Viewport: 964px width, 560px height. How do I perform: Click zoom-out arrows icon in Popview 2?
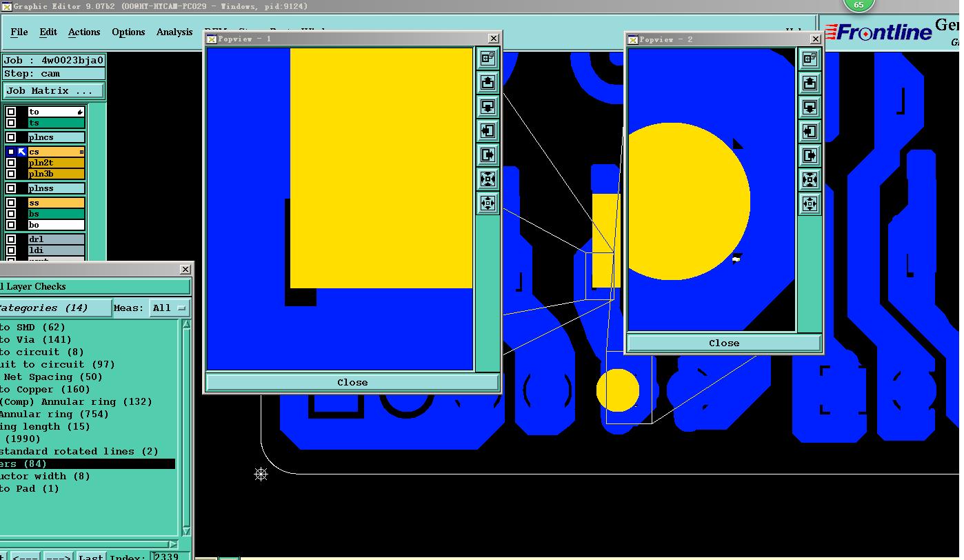coord(810,204)
